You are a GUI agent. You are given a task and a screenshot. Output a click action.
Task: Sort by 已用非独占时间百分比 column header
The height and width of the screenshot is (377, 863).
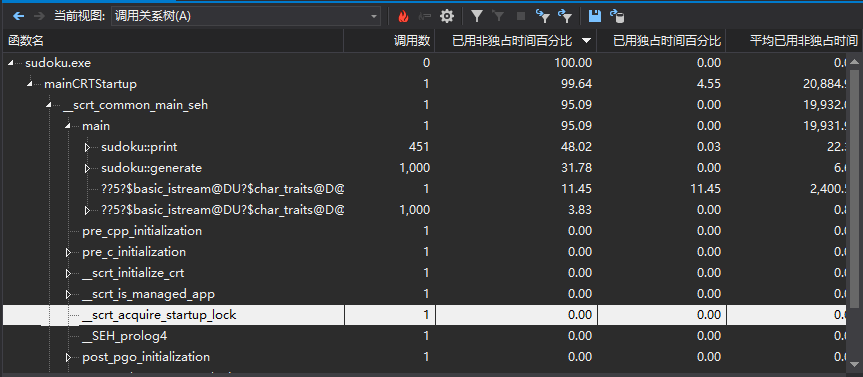pos(512,40)
